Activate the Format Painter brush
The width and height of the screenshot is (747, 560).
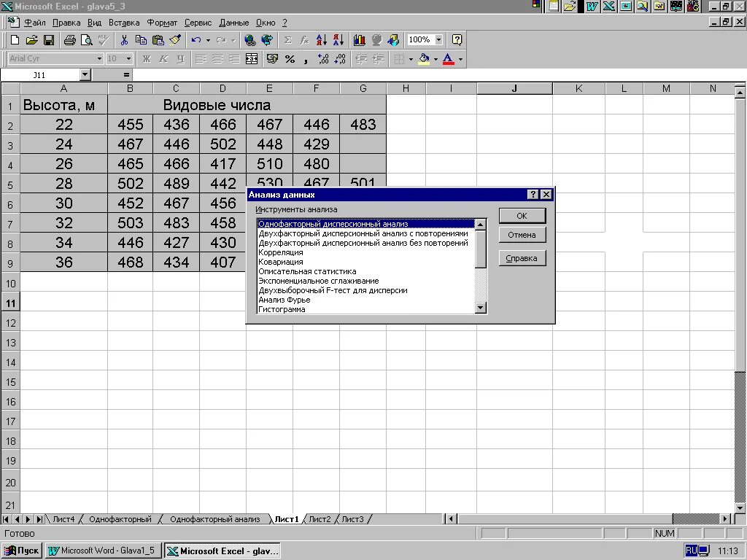(175, 40)
